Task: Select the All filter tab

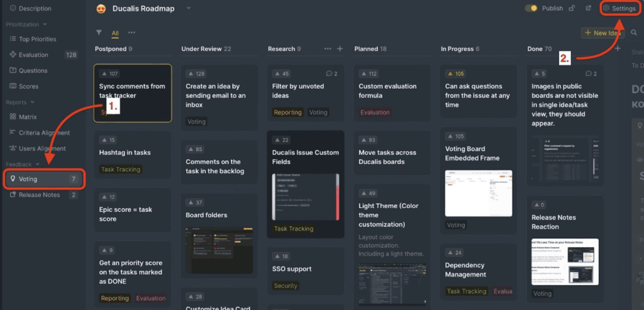Action: tap(116, 33)
